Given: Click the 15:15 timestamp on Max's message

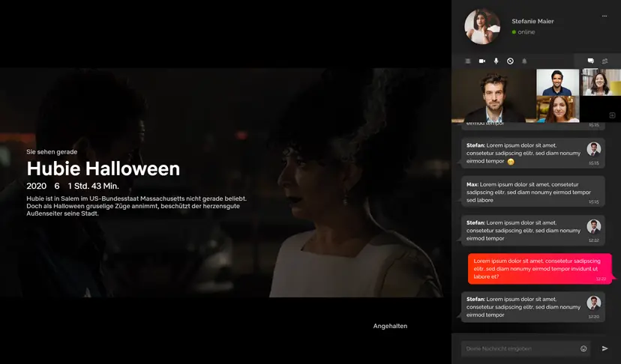Looking at the screenshot, I should (x=594, y=201).
